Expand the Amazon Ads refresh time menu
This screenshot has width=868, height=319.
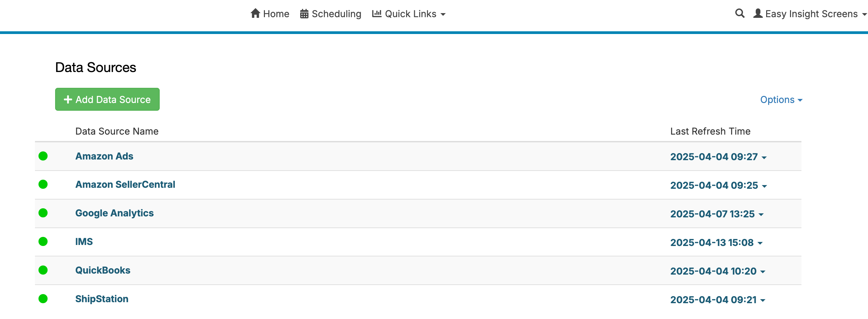click(x=718, y=157)
